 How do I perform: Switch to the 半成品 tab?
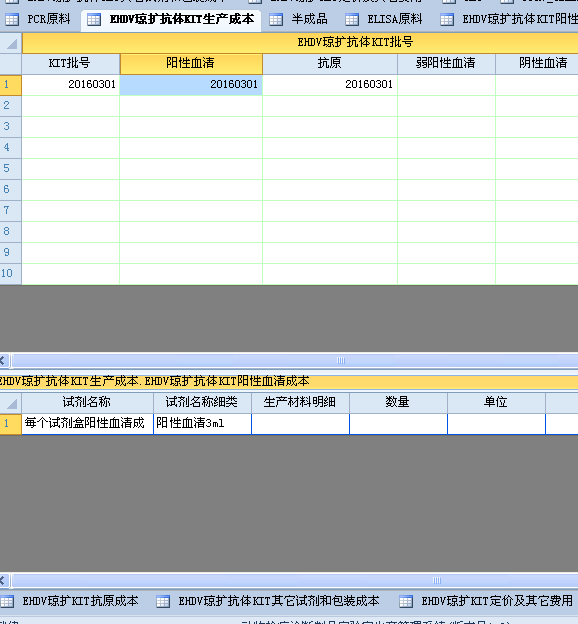click(309, 19)
